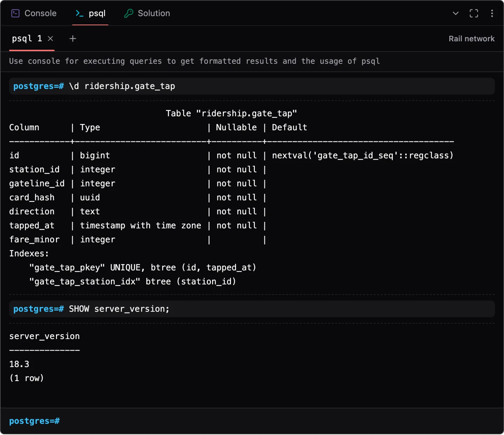The image size is (504, 435).
Task: Click the bigint type value
Action: [x=95, y=156]
